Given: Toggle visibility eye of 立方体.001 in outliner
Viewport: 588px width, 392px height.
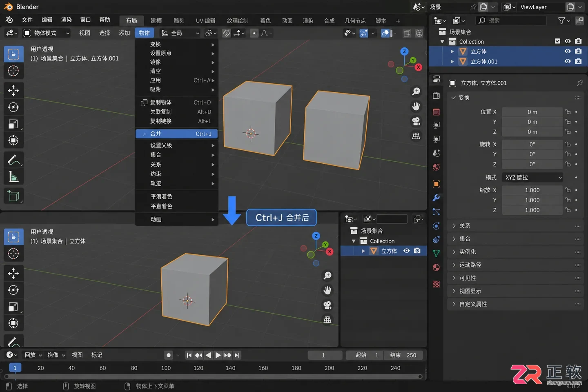Looking at the screenshot, I should 568,61.
